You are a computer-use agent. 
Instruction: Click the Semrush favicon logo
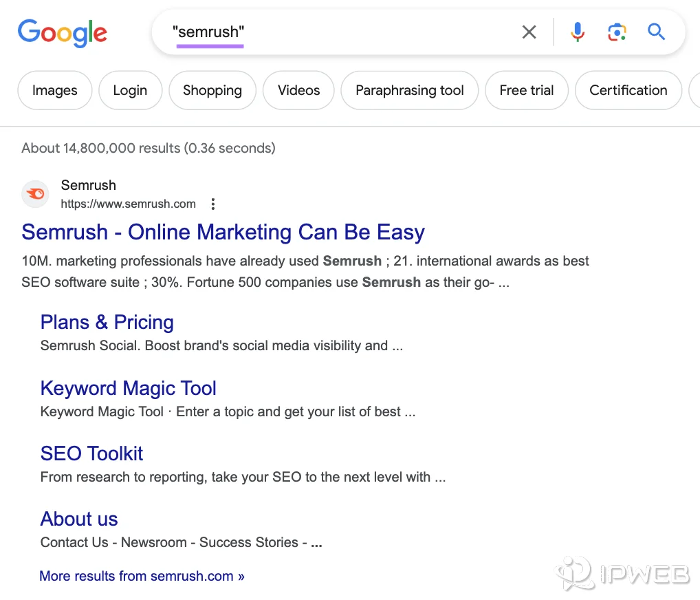click(35, 194)
